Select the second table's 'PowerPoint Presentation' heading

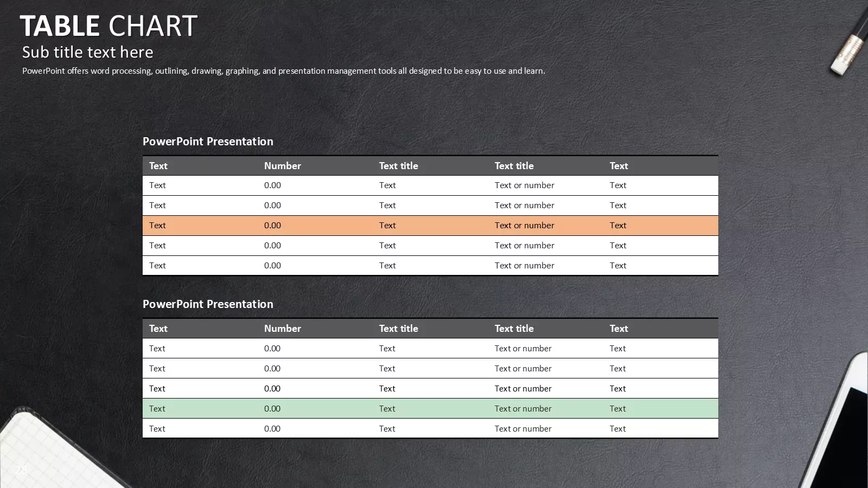point(208,304)
